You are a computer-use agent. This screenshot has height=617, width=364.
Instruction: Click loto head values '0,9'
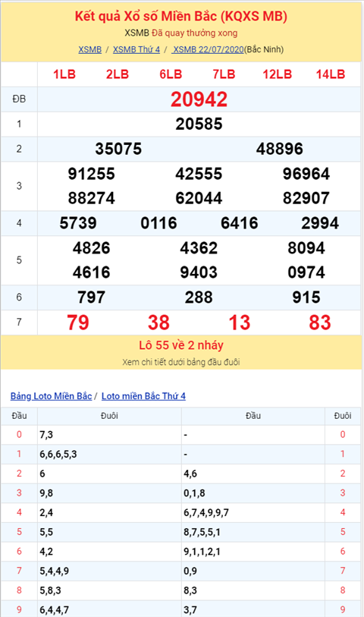[190, 571]
